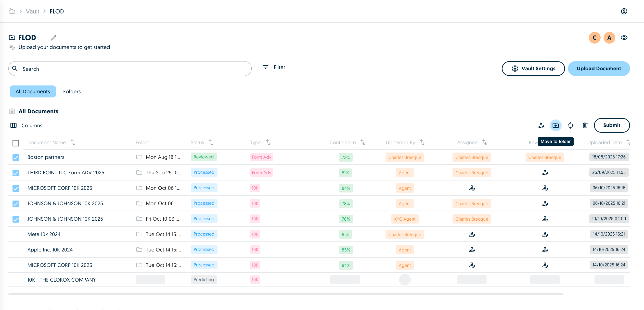Click the Move to folder icon

pos(555,125)
